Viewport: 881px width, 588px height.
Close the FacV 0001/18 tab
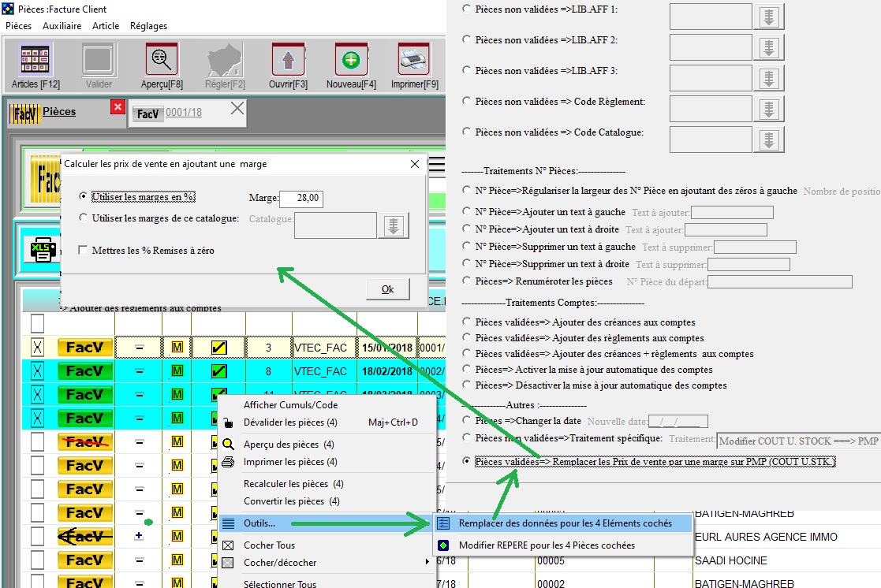pos(237,108)
